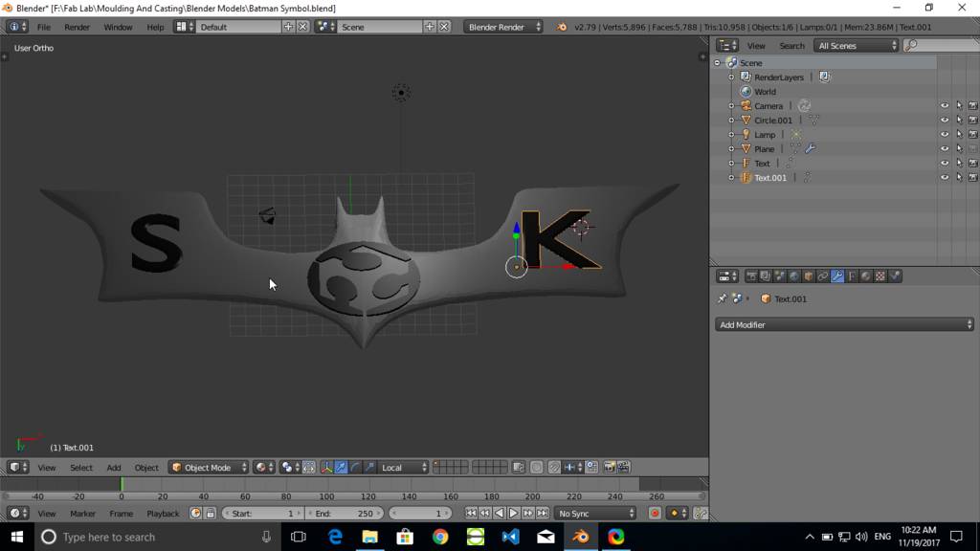Open the viewport shading dropdown
Viewport: 980px width, 551px height.
(x=262, y=467)
